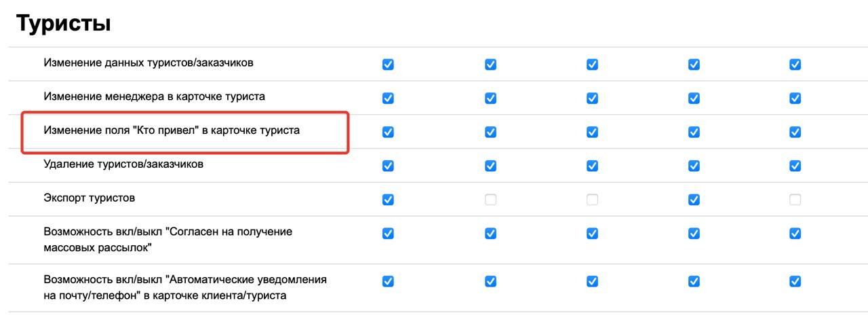Uncheck fifth-column box for "Изменение менеджера в карточке туриста"
The width and height of the screenshot is (868, 326).
point(795,98)
